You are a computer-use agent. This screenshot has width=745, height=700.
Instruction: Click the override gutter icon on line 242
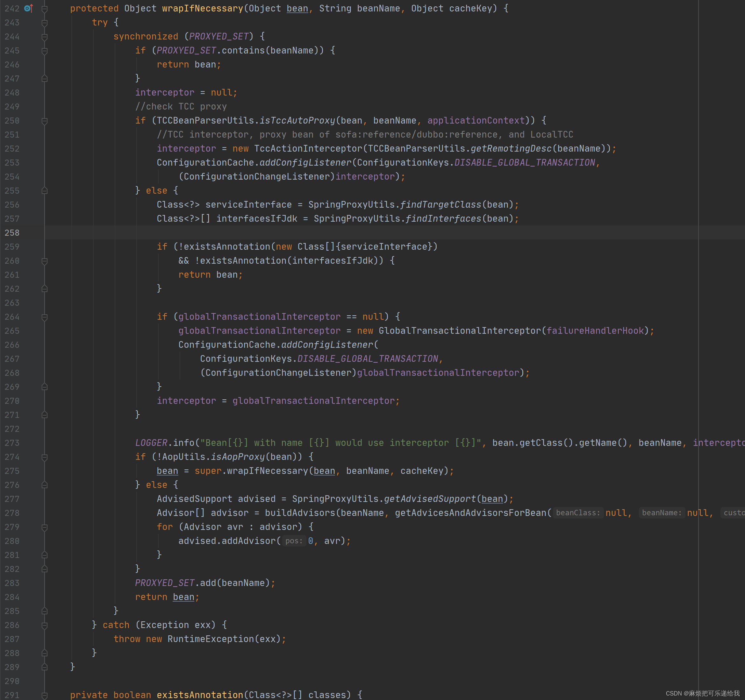point(28,8)
